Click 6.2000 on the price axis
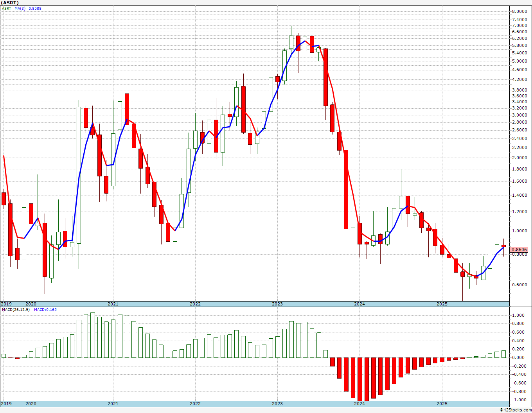 pos(519,38)
